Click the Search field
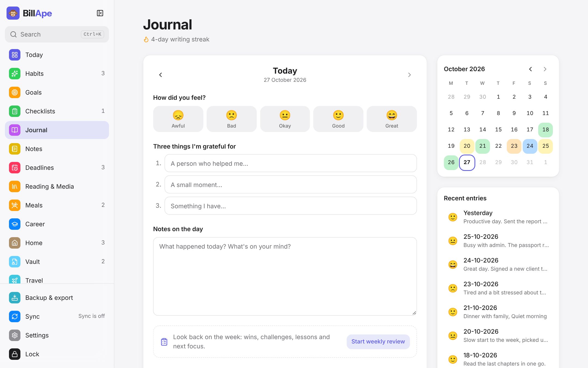The height and width of the screenshot is (368, 588). pos(57,34)
